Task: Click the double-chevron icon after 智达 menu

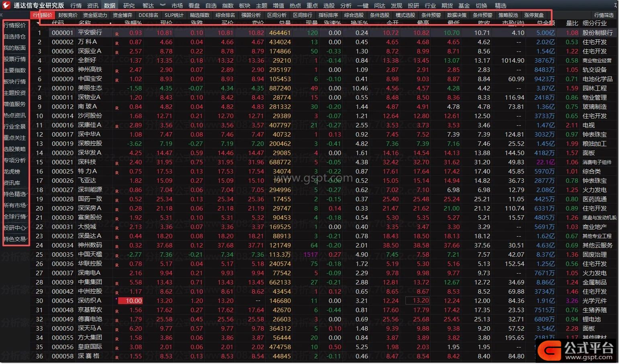Action: click(x=162, y=5)
